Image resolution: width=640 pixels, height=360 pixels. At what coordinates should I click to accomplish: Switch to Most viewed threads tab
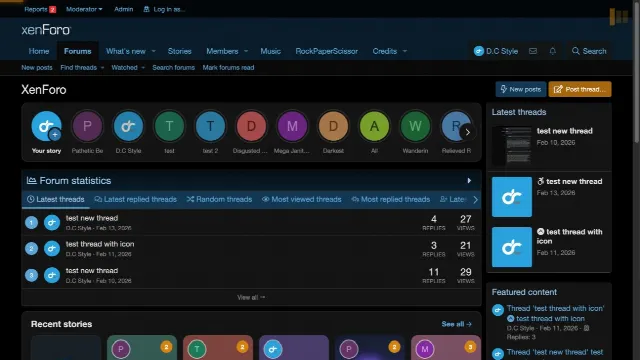[x=302, y=199]
